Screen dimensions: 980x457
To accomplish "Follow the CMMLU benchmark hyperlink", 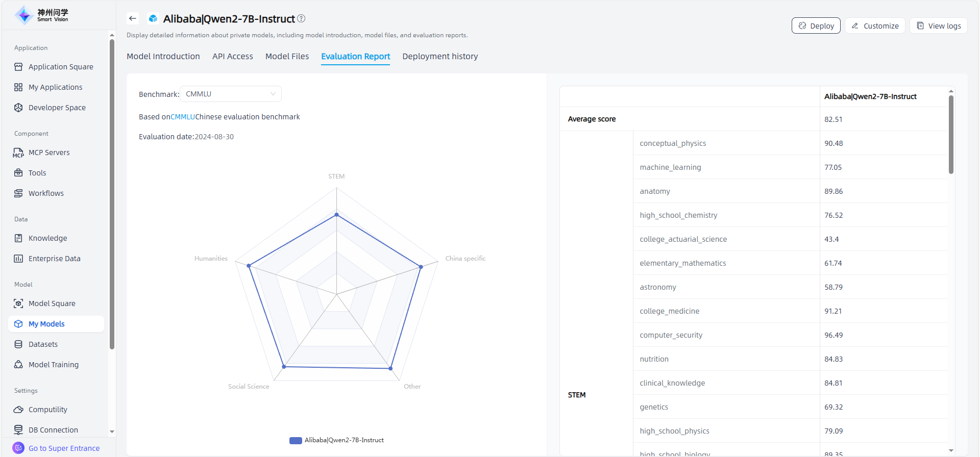I will coord(183,117).
